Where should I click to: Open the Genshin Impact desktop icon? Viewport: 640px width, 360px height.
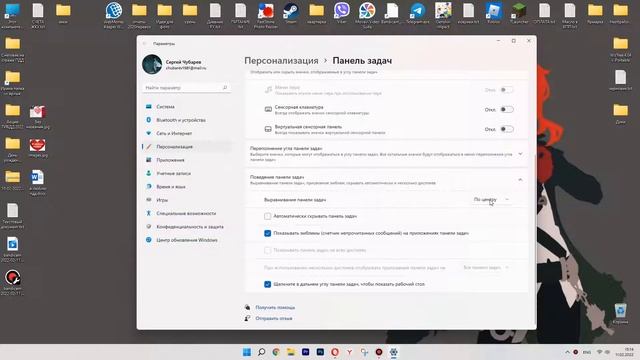[443, 15]
